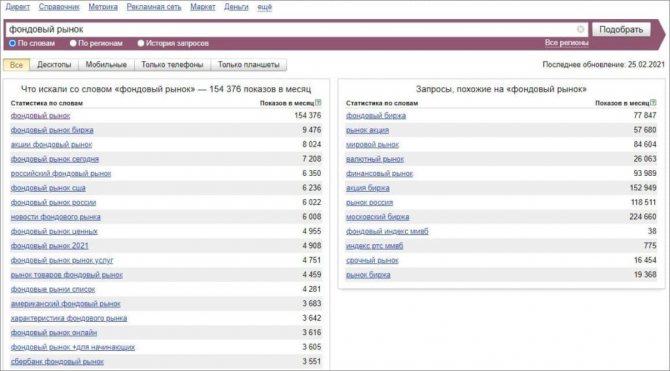The height and width of the screenshot is (371, 670).
Task: Expand the ещё menu in top navigation
Action: 264,7
